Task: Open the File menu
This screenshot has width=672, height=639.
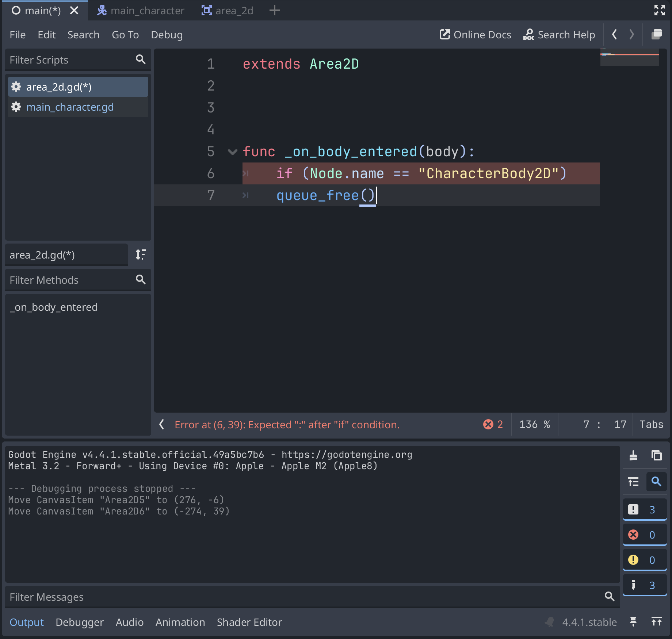Action: pos(18,35)
